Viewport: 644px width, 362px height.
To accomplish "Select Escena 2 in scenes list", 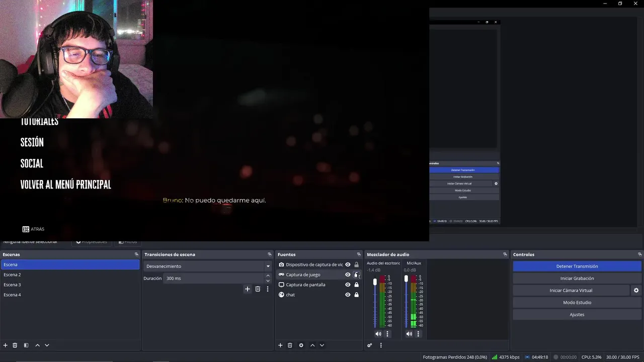I will (70, 275).
